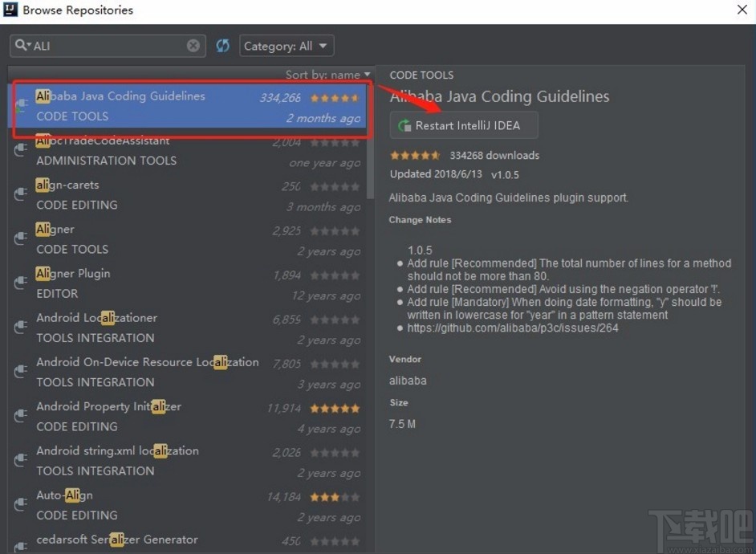Click the Aligner plugin icon
Screen dimensions: 756x554
click(x=20, y=238)
